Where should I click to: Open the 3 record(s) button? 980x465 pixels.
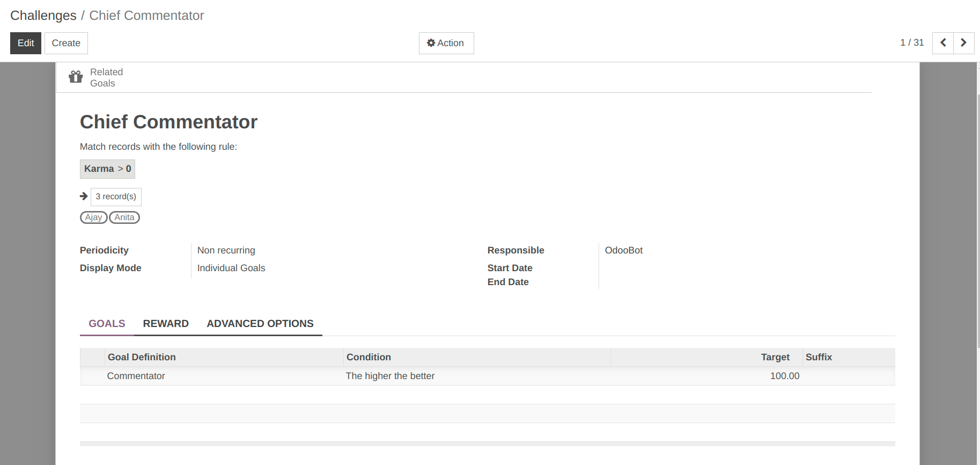[x=116, y=197]
